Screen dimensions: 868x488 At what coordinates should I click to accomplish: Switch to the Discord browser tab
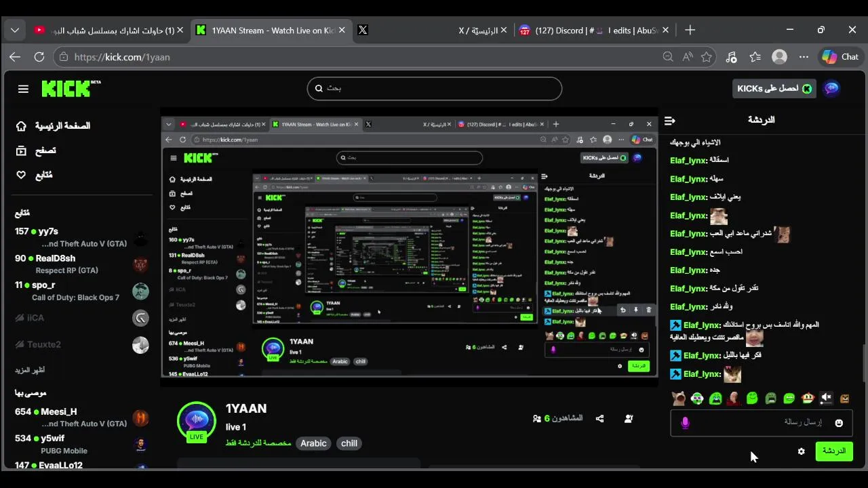click(x=593, y=30)
